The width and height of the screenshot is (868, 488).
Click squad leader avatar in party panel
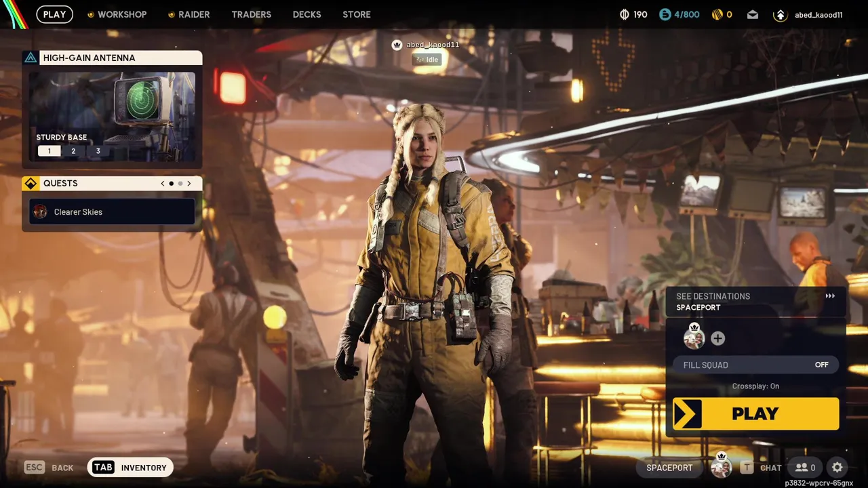[694, 338]
